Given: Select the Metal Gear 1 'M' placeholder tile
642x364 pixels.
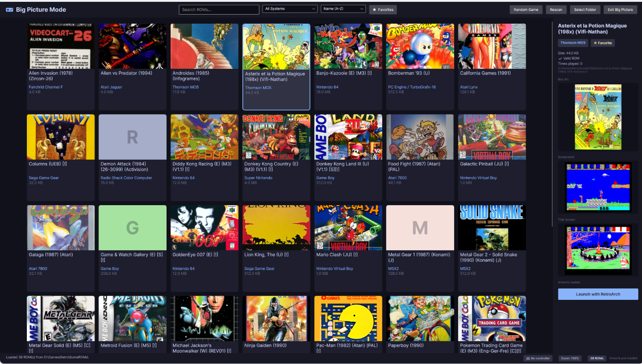Looking at the screenshot, I should [420, 227].
